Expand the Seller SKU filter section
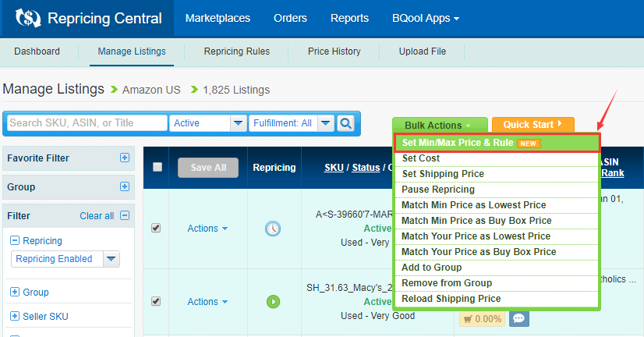Image resolution: width=644 pixels, height=337 pixels. pos(15,316)
